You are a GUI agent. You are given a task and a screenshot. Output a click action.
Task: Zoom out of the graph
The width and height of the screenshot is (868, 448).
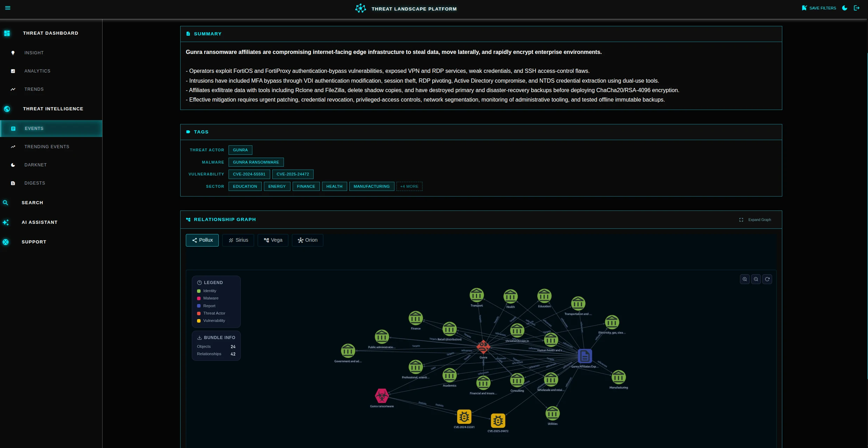pyautogui.click(x=756, y=279)
